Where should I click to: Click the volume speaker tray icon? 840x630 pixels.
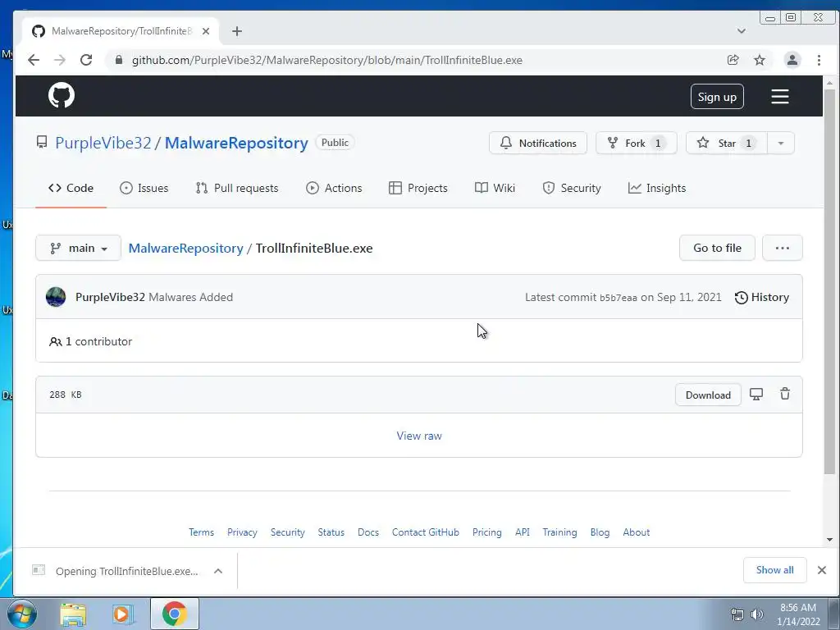point(757,614)
